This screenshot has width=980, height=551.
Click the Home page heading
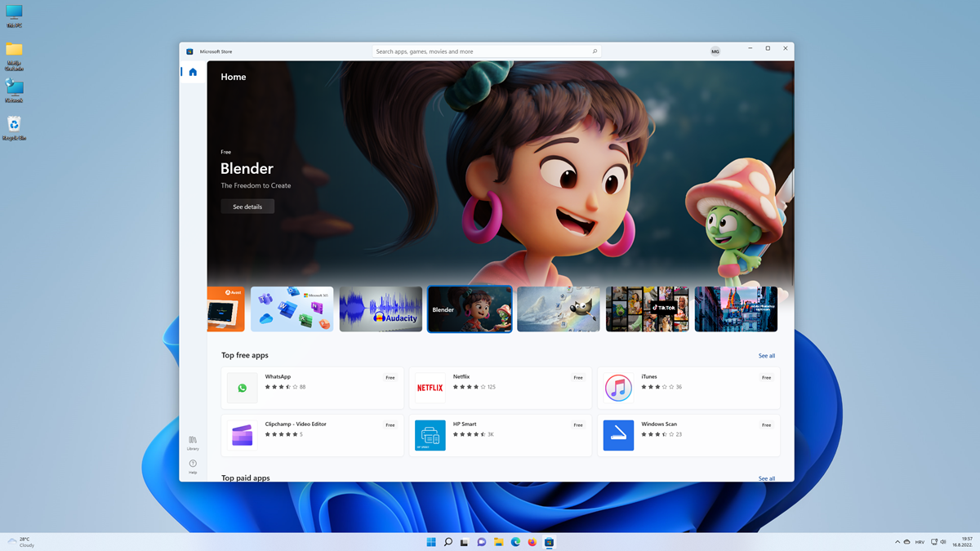coord(234,77)
